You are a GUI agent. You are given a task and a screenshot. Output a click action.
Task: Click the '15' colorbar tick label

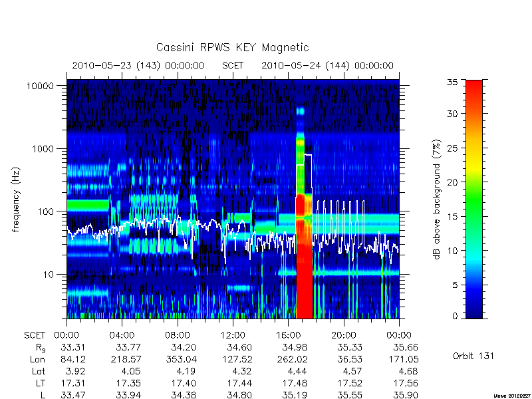(x=452, y=217)
